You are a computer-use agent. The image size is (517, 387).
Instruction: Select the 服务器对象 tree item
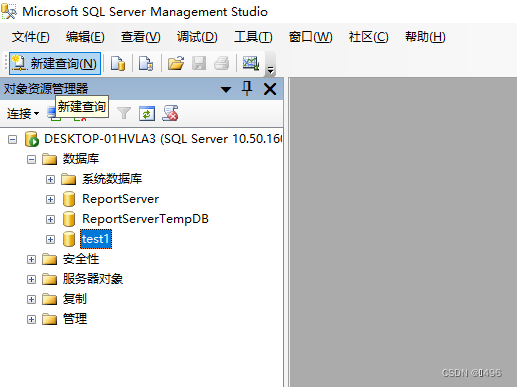coord(93,279)
